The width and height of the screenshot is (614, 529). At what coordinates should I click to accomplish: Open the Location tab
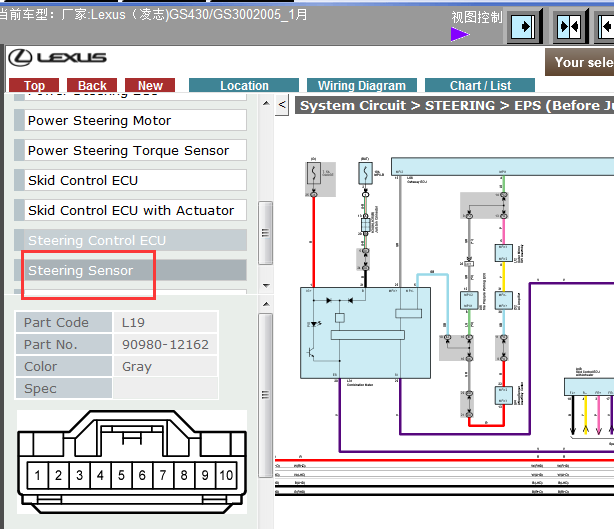point(244,85)
